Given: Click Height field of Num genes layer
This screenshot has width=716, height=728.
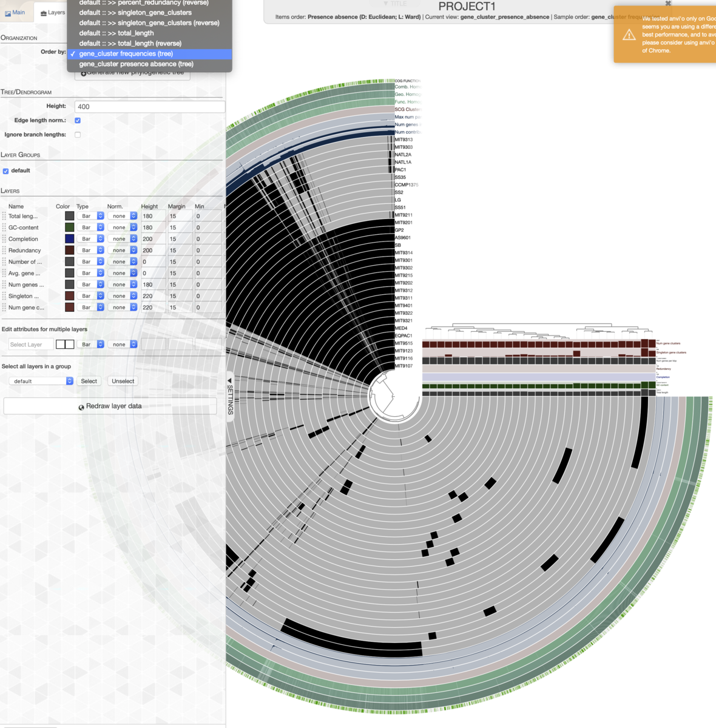Looking at the screenshot, I should coord(153,285).
